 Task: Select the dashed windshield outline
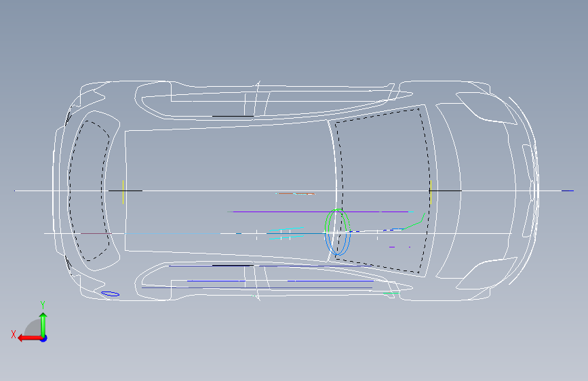point(382,191)
